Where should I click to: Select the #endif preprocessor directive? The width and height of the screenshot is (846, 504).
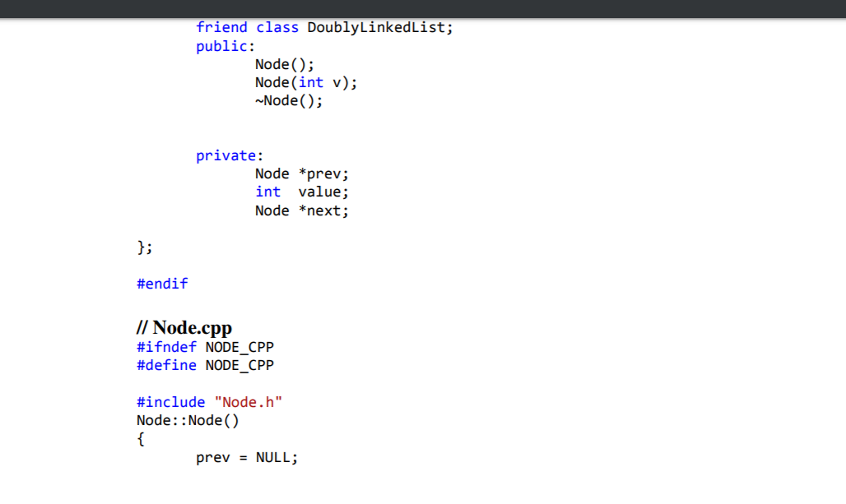point(161,284)
